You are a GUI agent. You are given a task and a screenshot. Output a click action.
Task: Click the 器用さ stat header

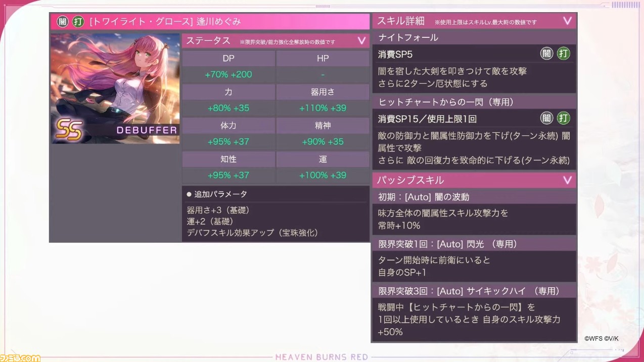pyautogui.click(x=323, y=92)
